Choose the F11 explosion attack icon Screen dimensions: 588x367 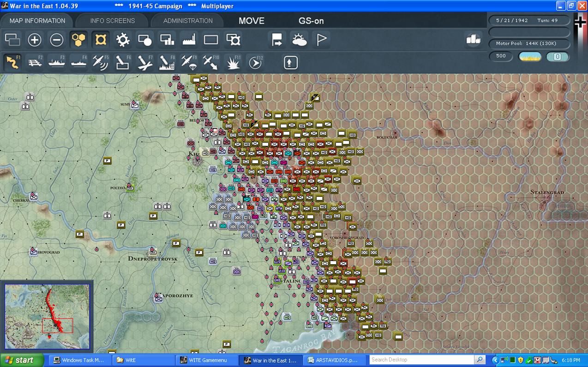[x=233, y=62]
